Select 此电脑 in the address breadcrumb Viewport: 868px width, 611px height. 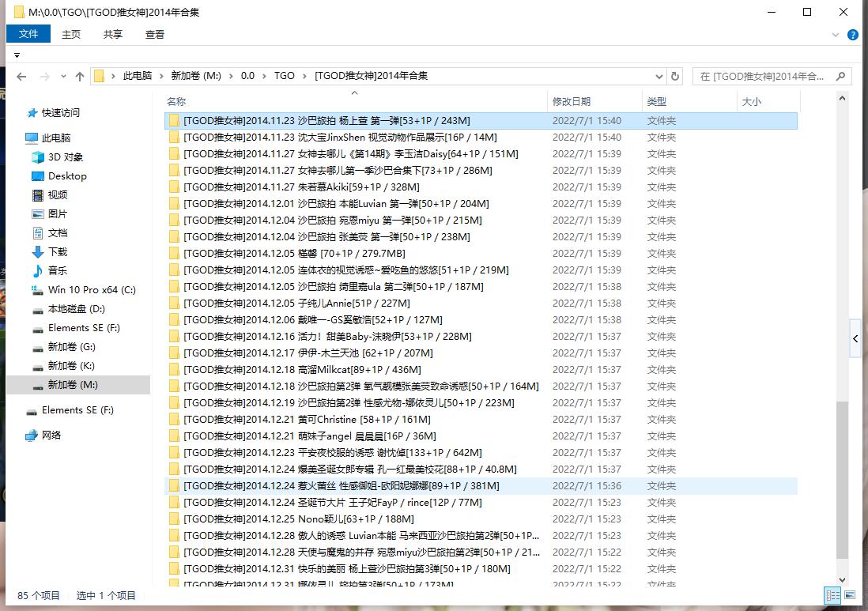[x=138, y=76]
